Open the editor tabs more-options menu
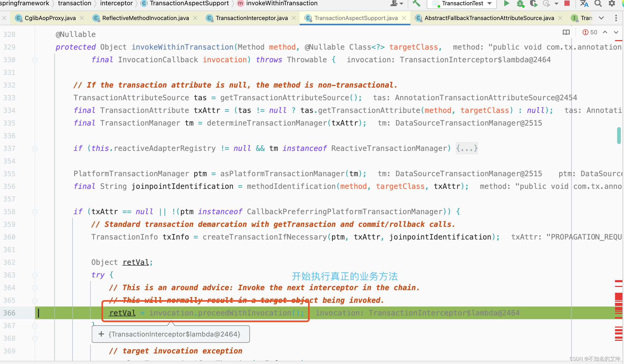Image resolution: width=624 pixels, height=364 pixels. click(616, 18)
